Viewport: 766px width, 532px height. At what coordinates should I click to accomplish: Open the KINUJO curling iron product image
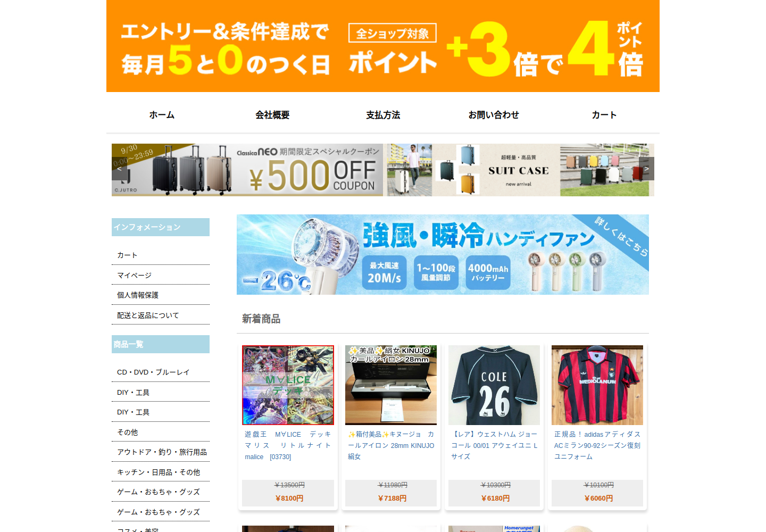391,385
